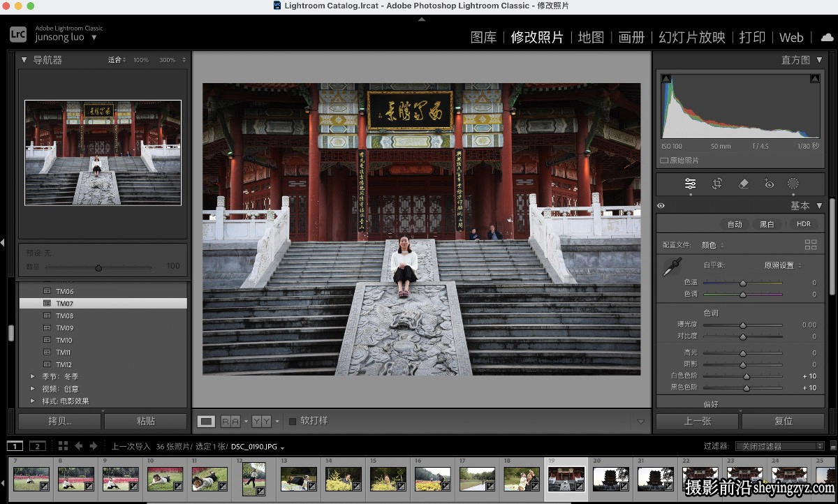This screenshot has width=838, height=504.
Task: Switch to reference view R|A button
Action: [230, 421]
